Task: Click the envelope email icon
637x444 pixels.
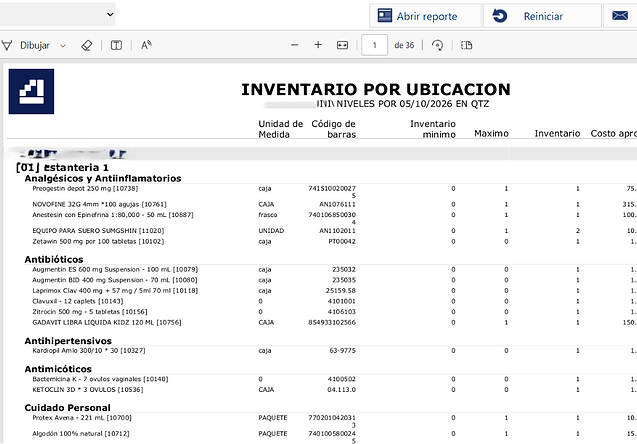Action: pyautogui.click(x=620, y=16)
